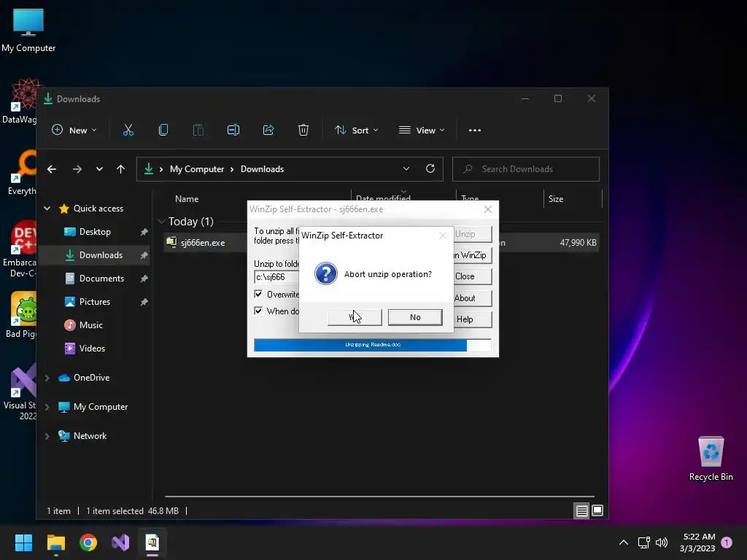Expand the Network tree node
747x560 pixels.
47,436
